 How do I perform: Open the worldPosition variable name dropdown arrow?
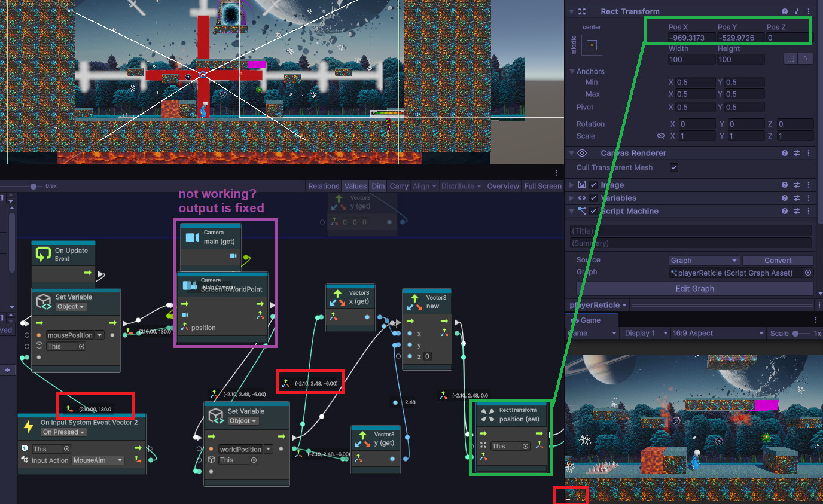[269, 449]
